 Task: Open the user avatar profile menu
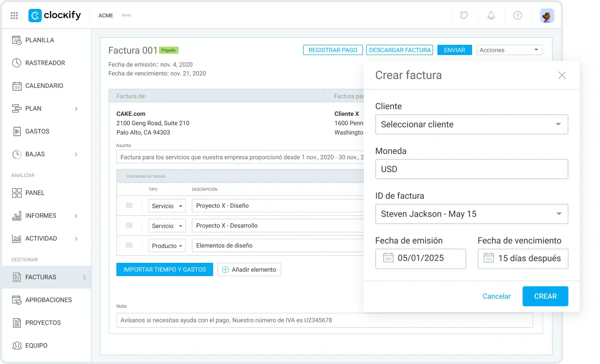click(x=547, y=16)
